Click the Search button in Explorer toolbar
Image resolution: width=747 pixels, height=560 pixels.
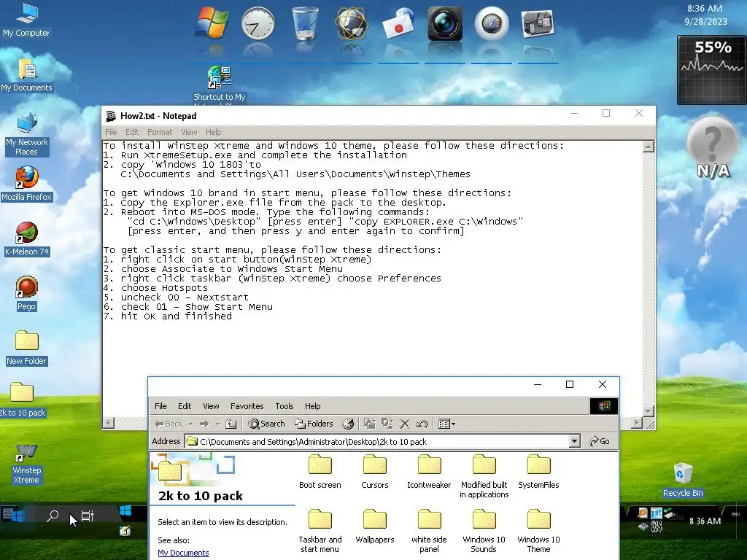267,424
